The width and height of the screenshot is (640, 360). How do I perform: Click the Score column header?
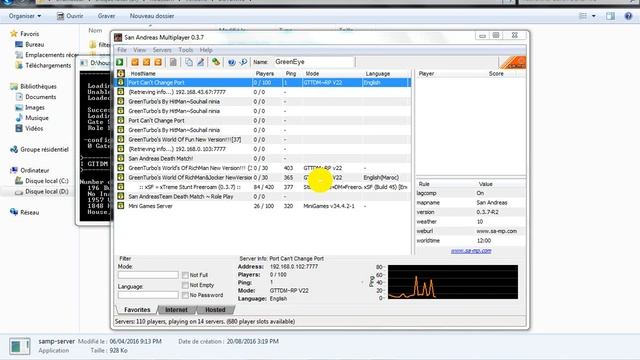click(x=496, y=73)
